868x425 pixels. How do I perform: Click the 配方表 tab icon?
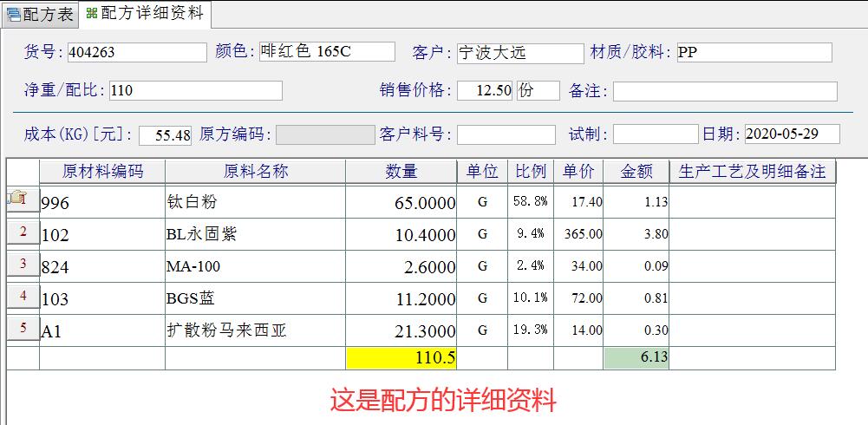point(13,15)
